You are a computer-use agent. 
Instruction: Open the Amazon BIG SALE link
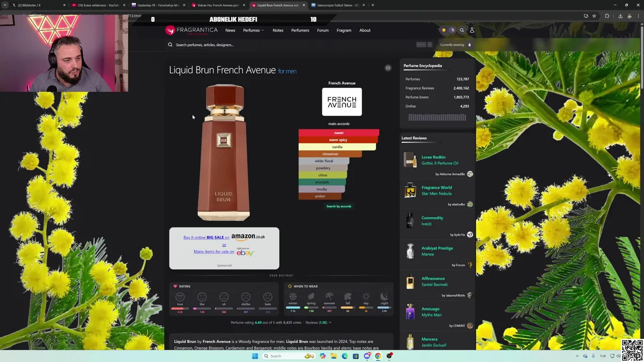coord(224,237)
